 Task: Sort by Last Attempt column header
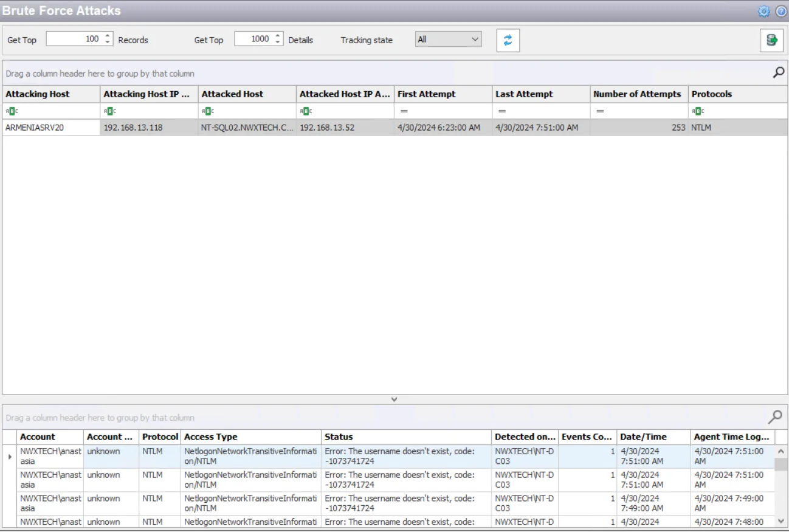(x=541, y=94)
